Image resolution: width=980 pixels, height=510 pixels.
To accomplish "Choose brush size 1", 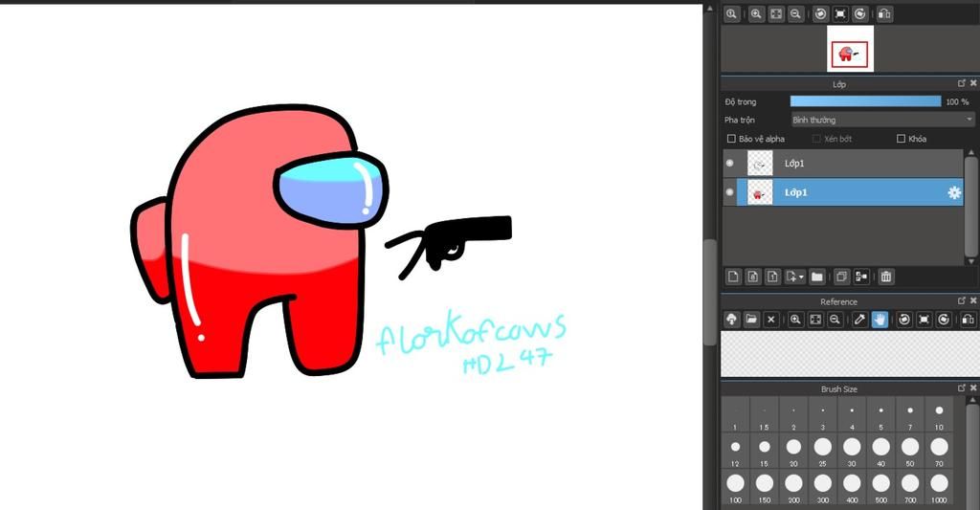I will click(735, 415).
